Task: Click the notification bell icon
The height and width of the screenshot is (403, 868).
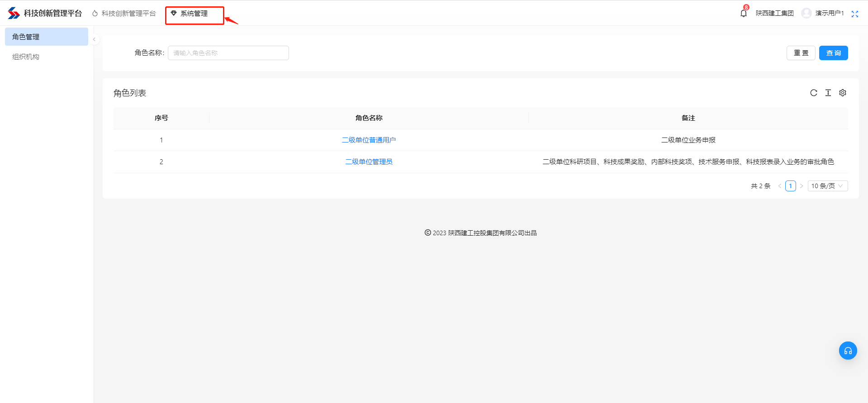Action: (743, 13)
